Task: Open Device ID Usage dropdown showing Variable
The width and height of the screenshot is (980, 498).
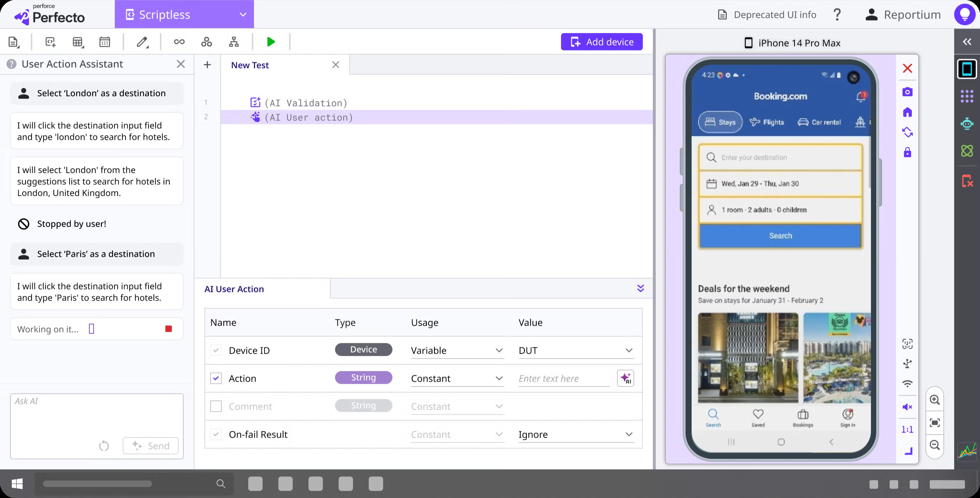Action: pos(457,351)
